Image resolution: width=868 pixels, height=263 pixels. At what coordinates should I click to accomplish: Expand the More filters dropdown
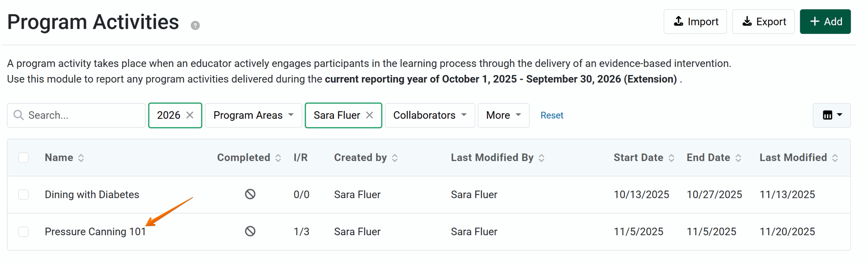503,115
